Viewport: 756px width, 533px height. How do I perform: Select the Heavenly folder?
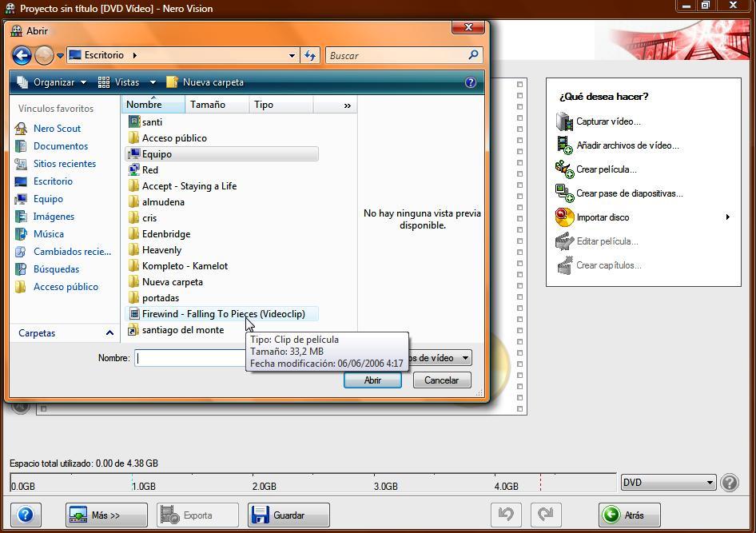(222, 250)
